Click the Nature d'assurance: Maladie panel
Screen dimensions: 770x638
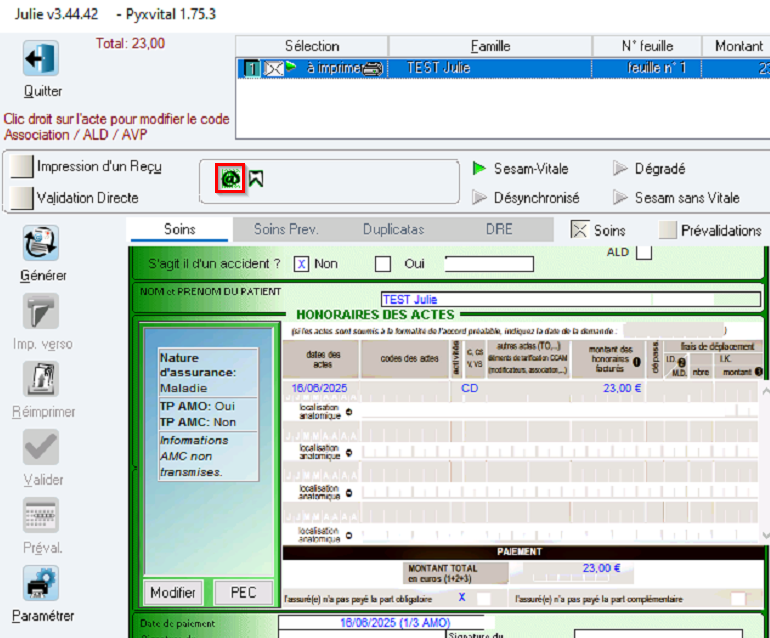[208, 373]
